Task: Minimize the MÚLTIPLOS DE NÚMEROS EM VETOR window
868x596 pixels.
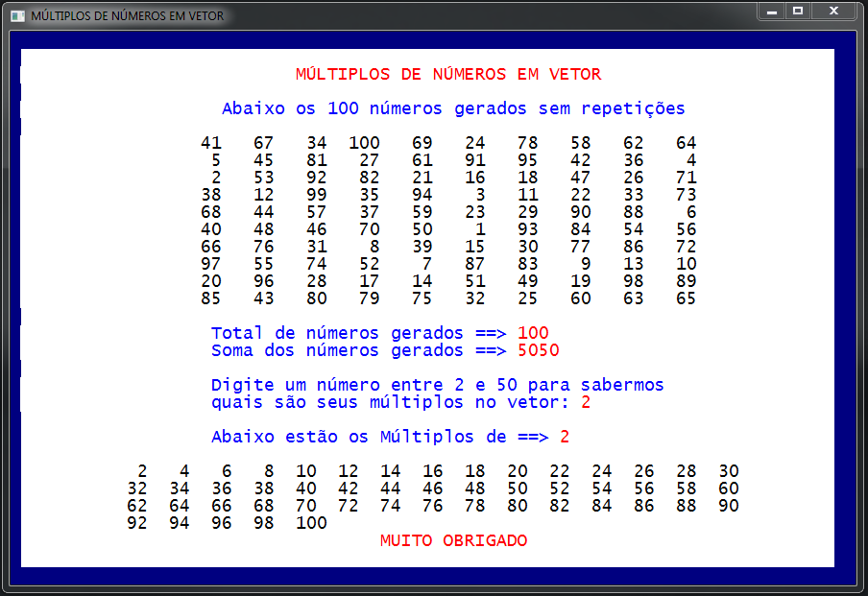Action: point(772,12)
